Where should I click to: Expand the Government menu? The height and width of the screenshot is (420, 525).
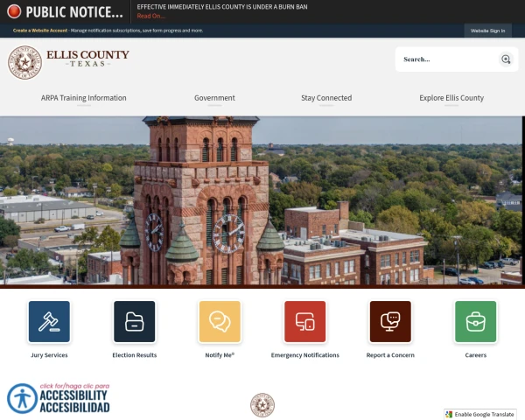coord(214,98)
